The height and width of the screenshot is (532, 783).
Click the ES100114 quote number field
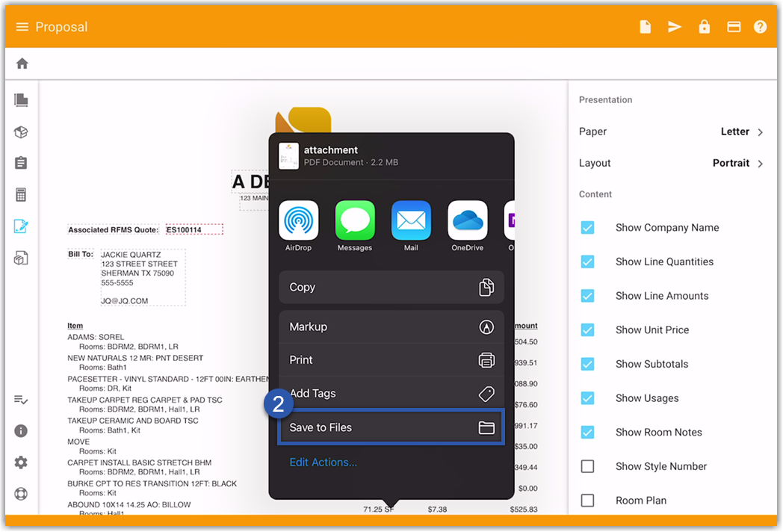click(194, 230)
